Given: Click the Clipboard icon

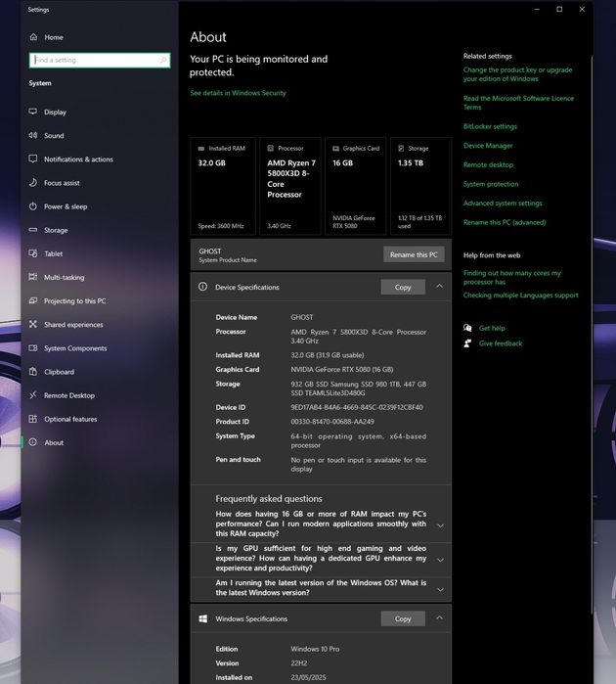Looking at the screenshot, I should (32, 371).
